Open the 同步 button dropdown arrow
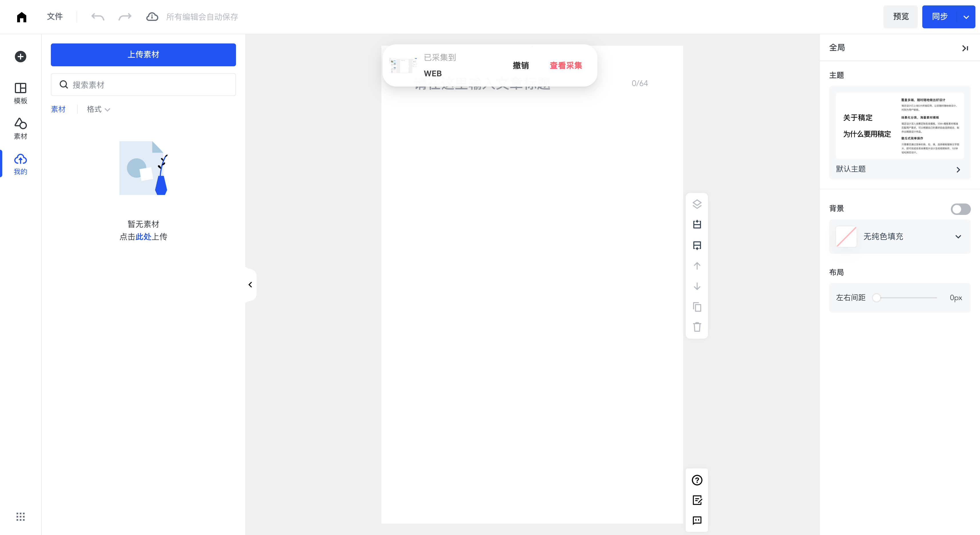The image size is (980, 535). pos(966,17)
